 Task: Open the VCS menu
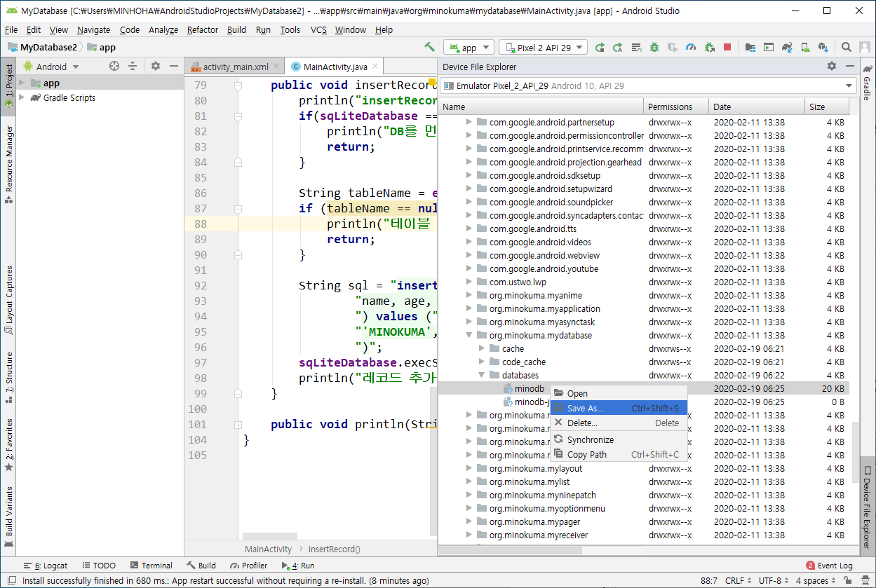tap(318, 29)
